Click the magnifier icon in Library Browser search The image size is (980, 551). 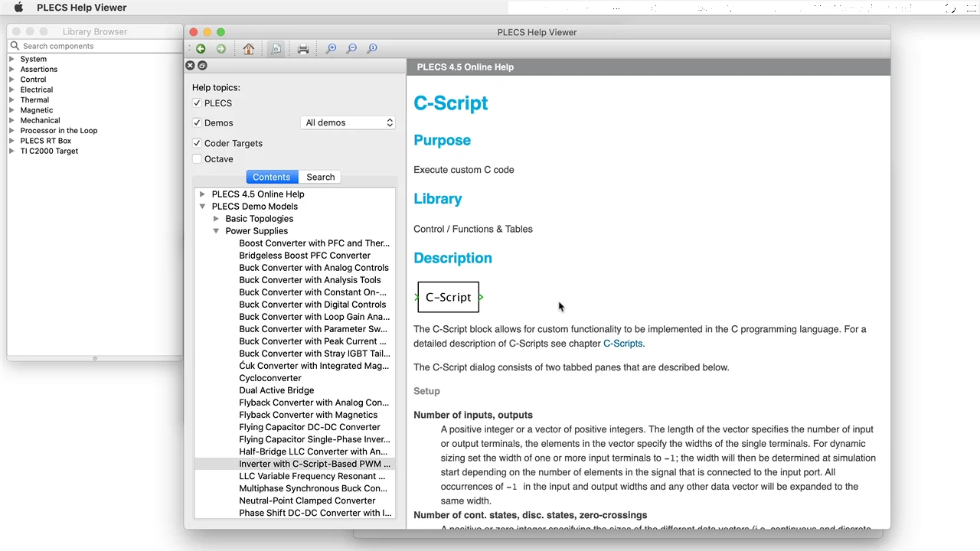pyautogui.click(x=15, y=46)
